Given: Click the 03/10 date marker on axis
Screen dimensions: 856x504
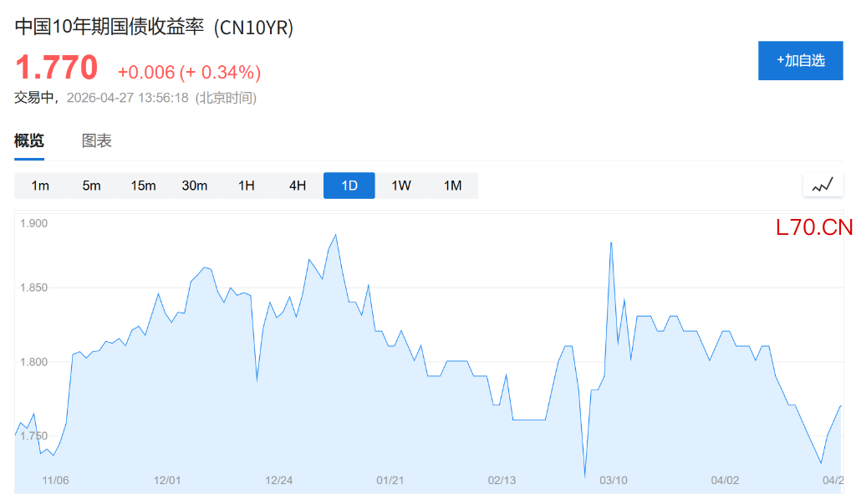Looking at the screenshot, I should click(614, 481).
